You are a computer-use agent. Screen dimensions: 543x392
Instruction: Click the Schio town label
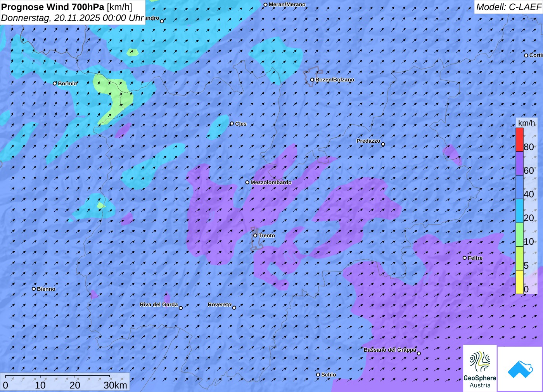tap(329, 375)
